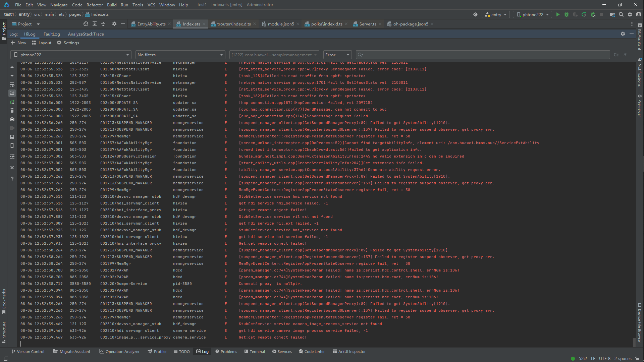Screen dimensions: 644x362
Task: Restart log capture with green refresh icon
Action: click(12, 102)
